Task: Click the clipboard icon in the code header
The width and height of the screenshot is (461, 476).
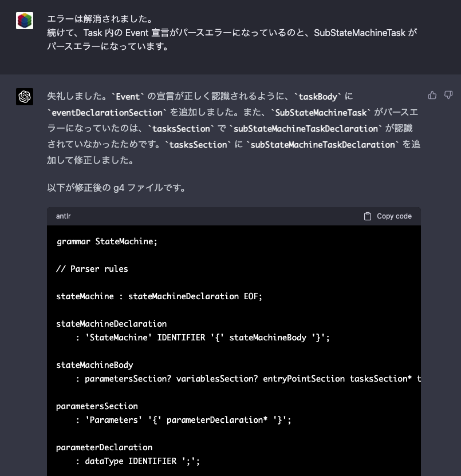Action: point(368,216)
